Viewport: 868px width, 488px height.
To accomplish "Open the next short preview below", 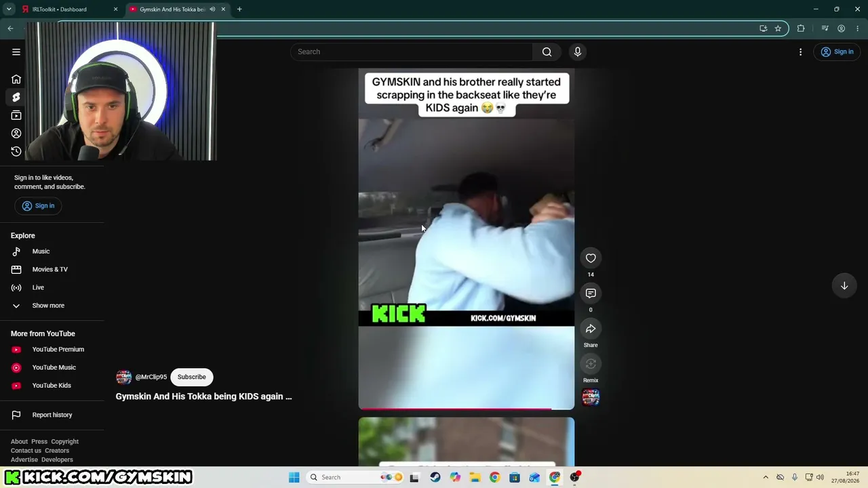I will 467,442.
